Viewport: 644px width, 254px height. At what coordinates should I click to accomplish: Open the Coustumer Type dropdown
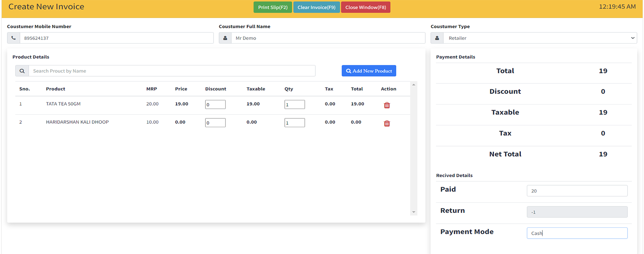coord(540,38)
